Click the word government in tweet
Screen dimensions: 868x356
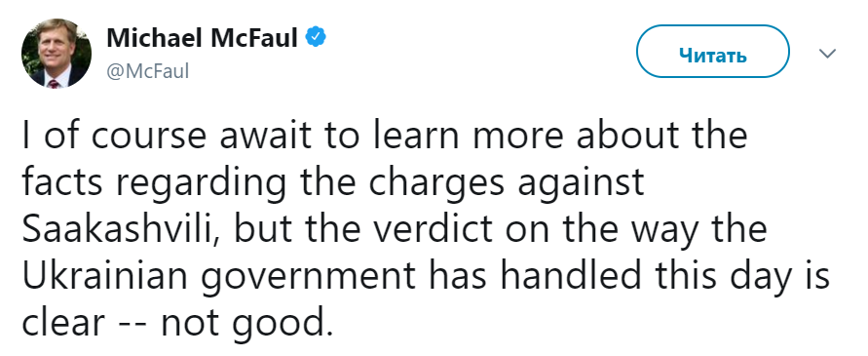(x=308, y=278)
